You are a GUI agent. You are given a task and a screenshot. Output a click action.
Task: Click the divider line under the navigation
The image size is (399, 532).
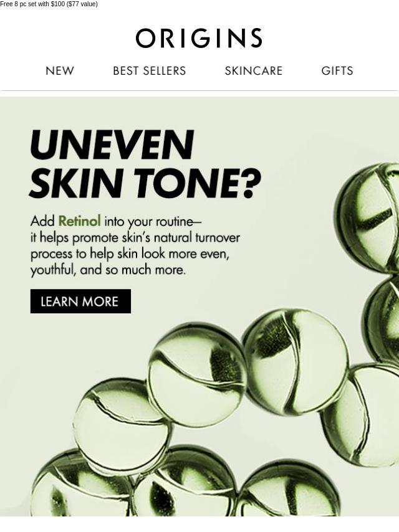pyautogui.click(x=199, y=90)
